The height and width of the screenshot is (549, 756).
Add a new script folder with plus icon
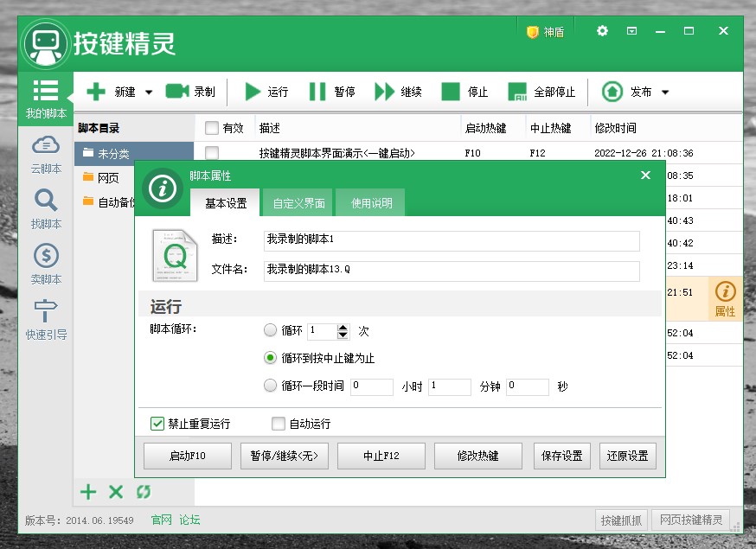[x=88, y=492]
